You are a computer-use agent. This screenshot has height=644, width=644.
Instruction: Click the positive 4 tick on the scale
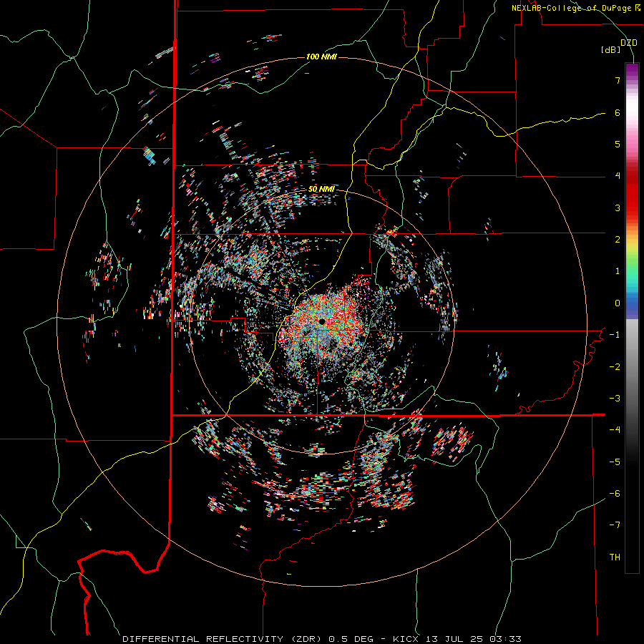(x=618, y=176)
